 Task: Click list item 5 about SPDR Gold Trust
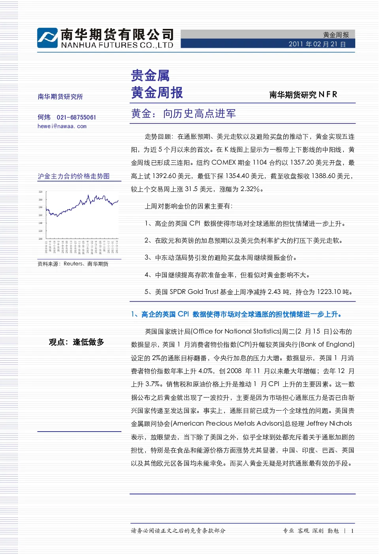click(x=249, y=292)
